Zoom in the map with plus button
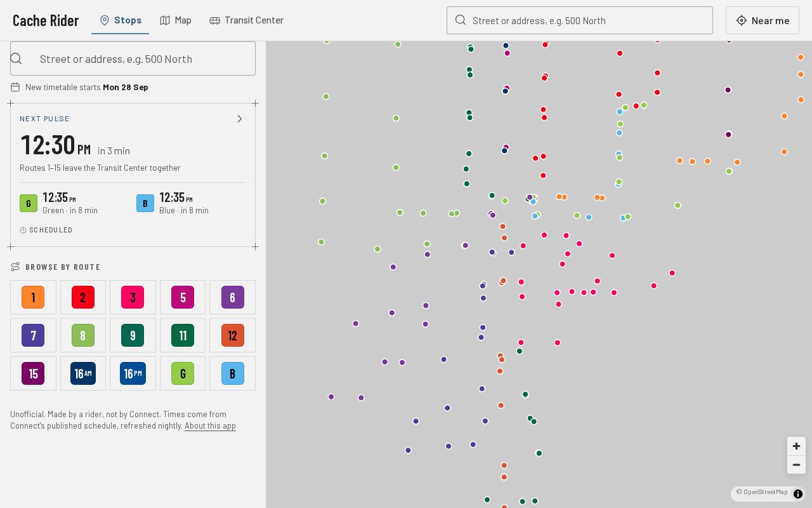 click(796, 446)
